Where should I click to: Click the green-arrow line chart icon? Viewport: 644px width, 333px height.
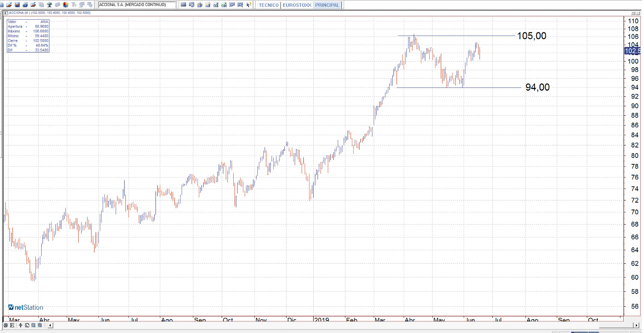pyautogui.click(x=224, y=5)
